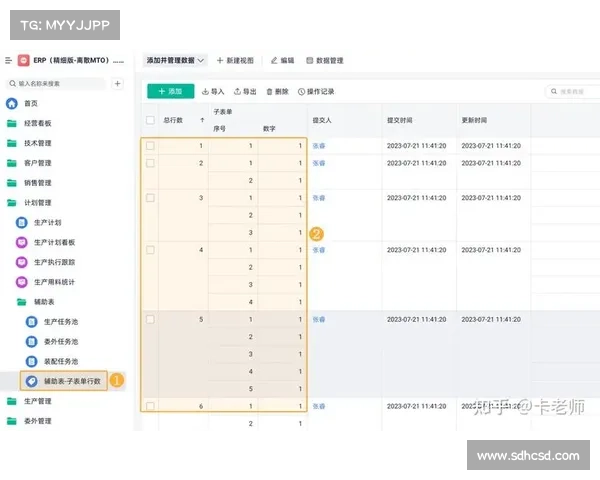The width and height of the screenshot is (600, 480).
Task: Click the green 添加 button
Action: point(171,91)
